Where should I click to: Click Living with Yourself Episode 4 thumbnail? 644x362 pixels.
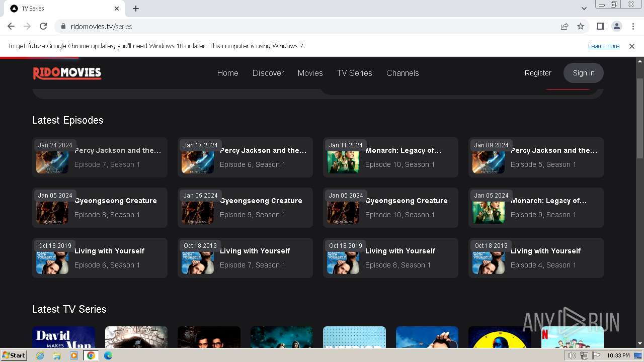coord(489,261)
